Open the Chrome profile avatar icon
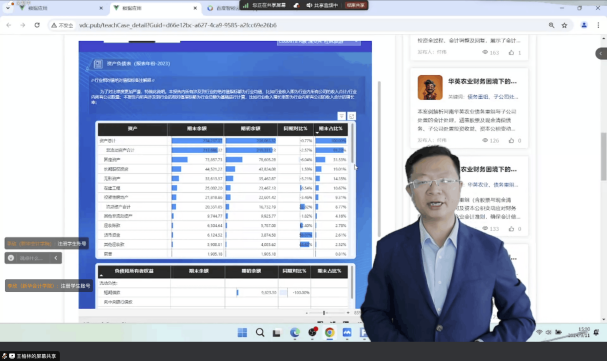Screen dimensions: 607x361 [x=584, y=25]
